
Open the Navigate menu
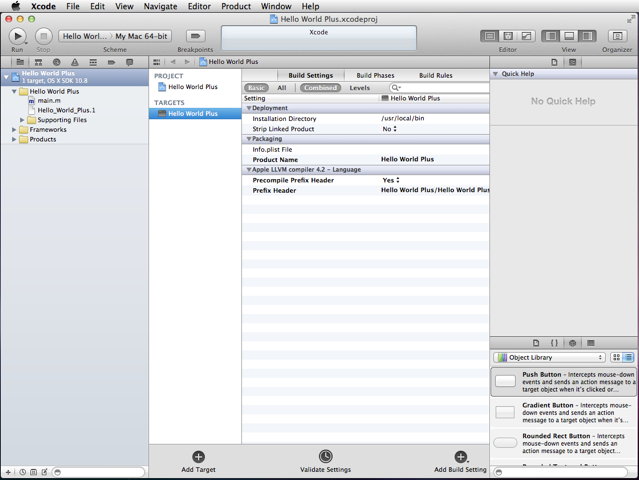(x=160, y=6)
